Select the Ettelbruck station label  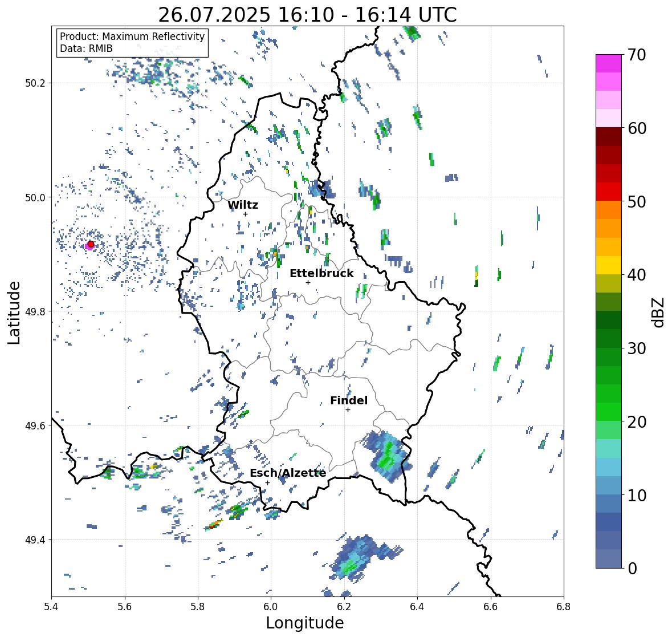pyautogui.click(x=321, y=274)
